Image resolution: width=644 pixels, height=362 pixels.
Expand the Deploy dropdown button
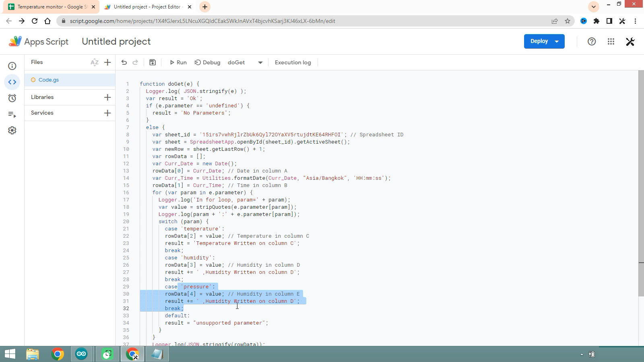coord(557,41)
